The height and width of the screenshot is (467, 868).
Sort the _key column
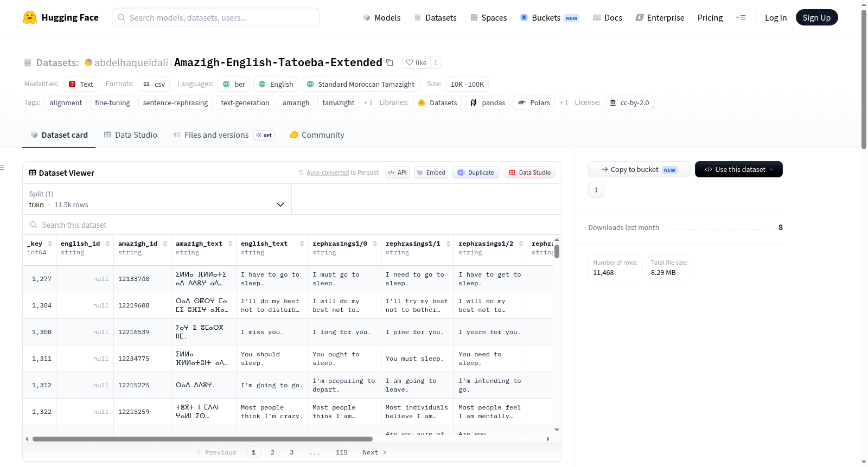tap(50, 244)
